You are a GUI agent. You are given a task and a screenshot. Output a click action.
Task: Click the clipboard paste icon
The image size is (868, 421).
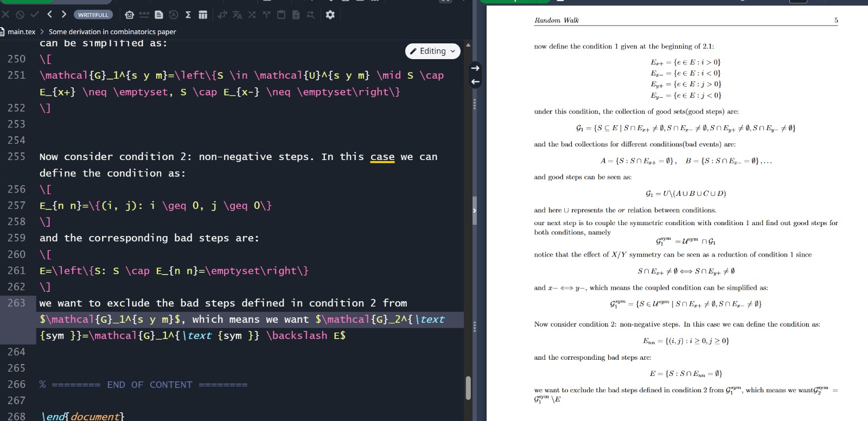coord(281,15)
